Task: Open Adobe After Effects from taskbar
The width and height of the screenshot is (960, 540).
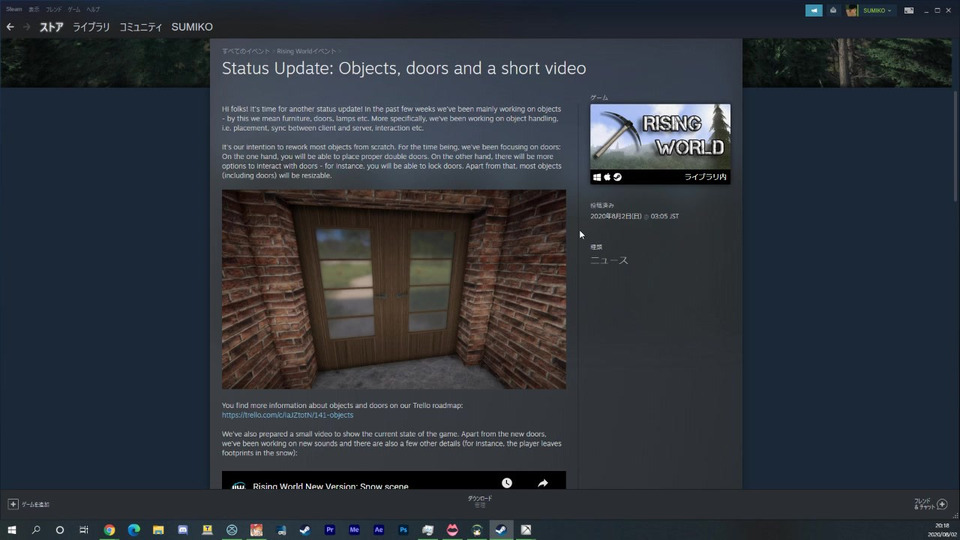Action: [378, 530]
